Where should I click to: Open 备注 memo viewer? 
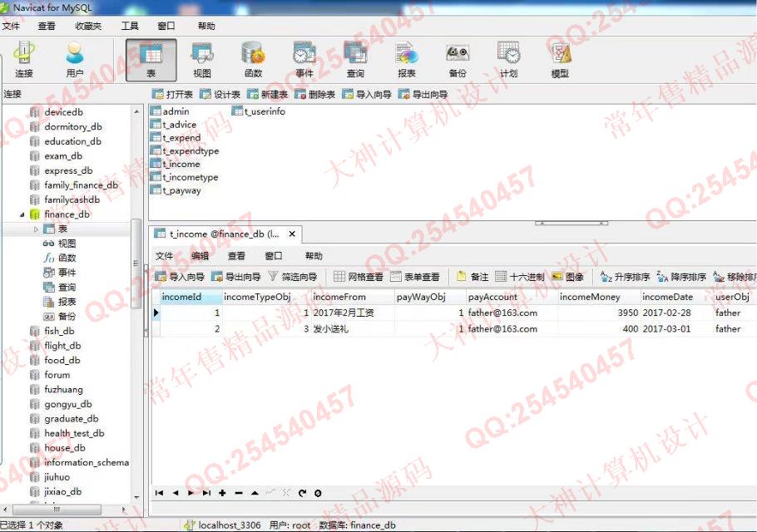[x=473, y=277]
